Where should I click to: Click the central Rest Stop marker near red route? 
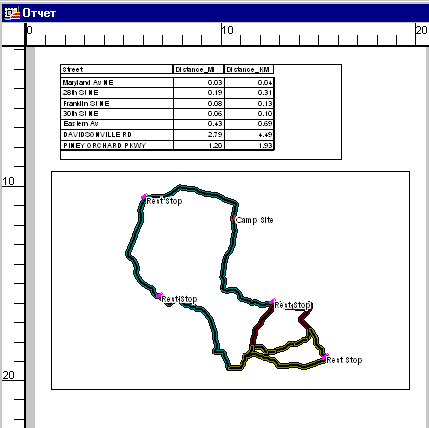(273, 301)
